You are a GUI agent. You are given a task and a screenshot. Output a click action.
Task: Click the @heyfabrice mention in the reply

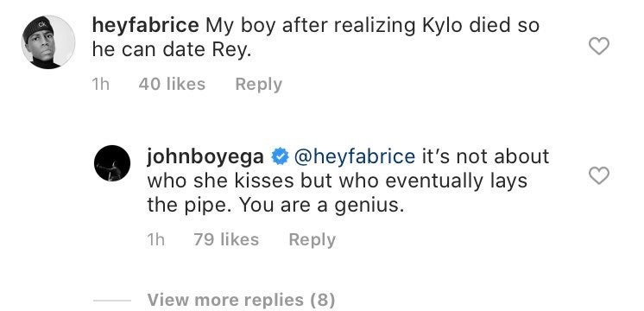pos(355,156)
